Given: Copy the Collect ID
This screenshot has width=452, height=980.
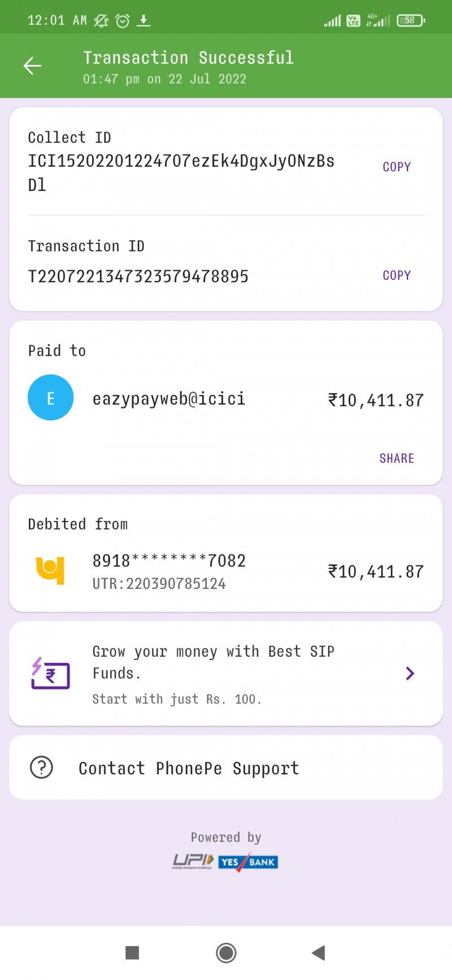Looking at the screenshot, I should coord(397,167).
